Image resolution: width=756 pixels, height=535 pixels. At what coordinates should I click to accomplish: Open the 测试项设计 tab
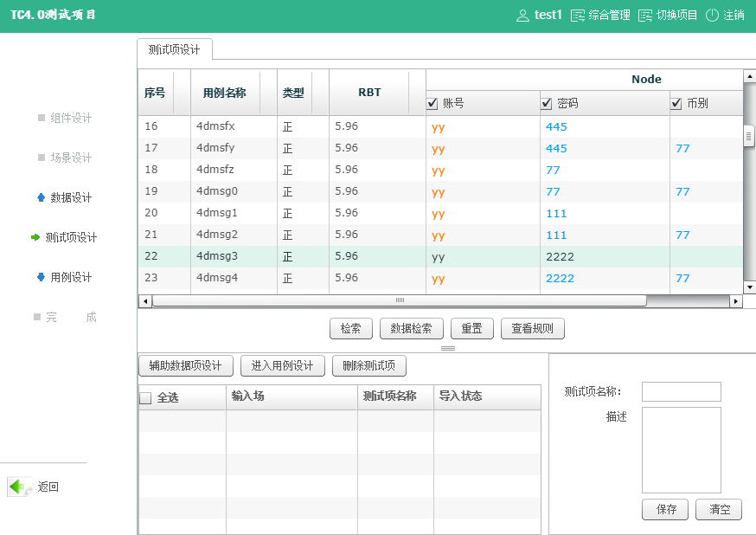(174, 49)
